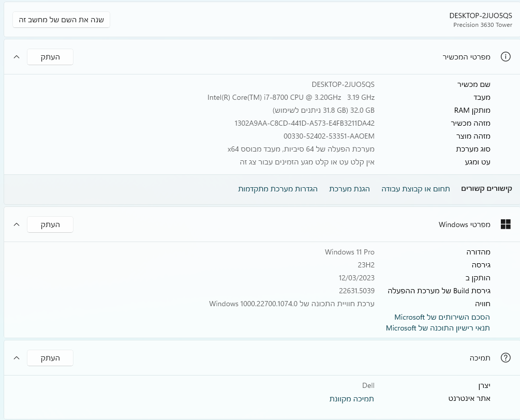The height and width of the screenshot is (420, 520).
Task: Open Microsoft services agreement link
Action: 442,317
